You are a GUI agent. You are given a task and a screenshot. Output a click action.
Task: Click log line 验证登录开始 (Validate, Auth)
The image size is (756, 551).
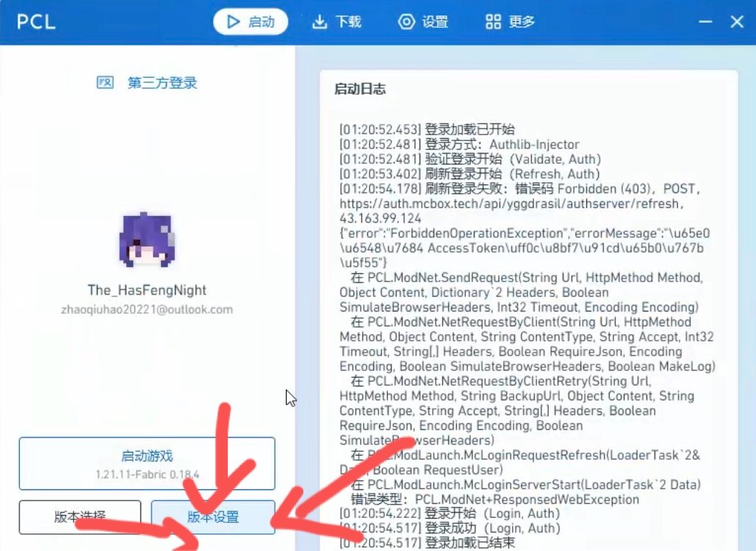470,159
